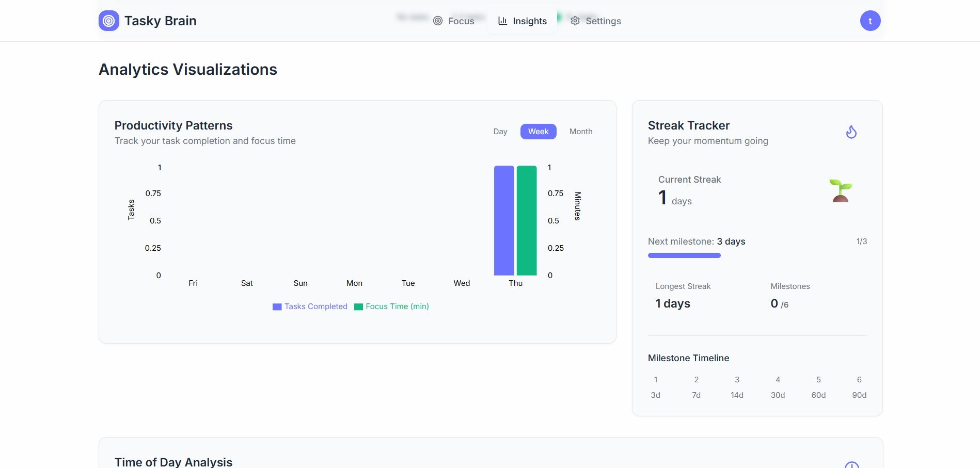Click the 1/3 milestone progress counter

pos(862,241)
